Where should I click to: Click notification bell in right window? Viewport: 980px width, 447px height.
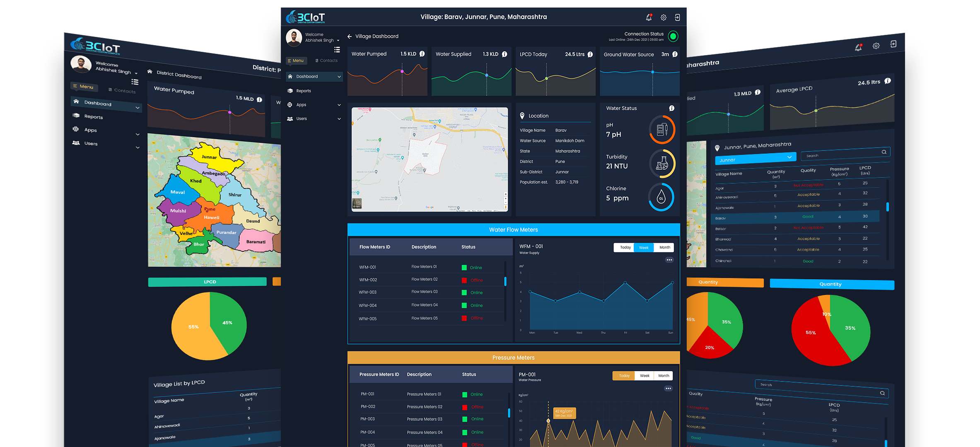pyautogui.click(x=858, y=48)
